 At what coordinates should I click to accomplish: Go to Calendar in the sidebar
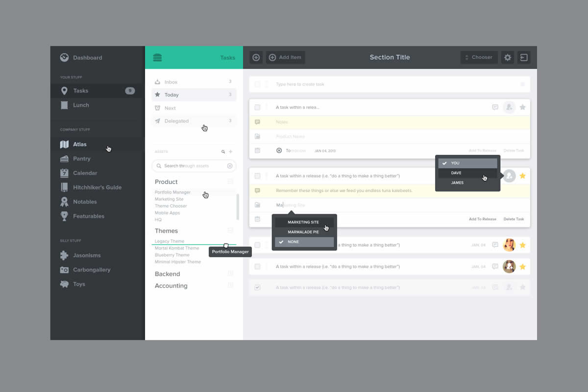pyautogui.click(x=85, y=173)
